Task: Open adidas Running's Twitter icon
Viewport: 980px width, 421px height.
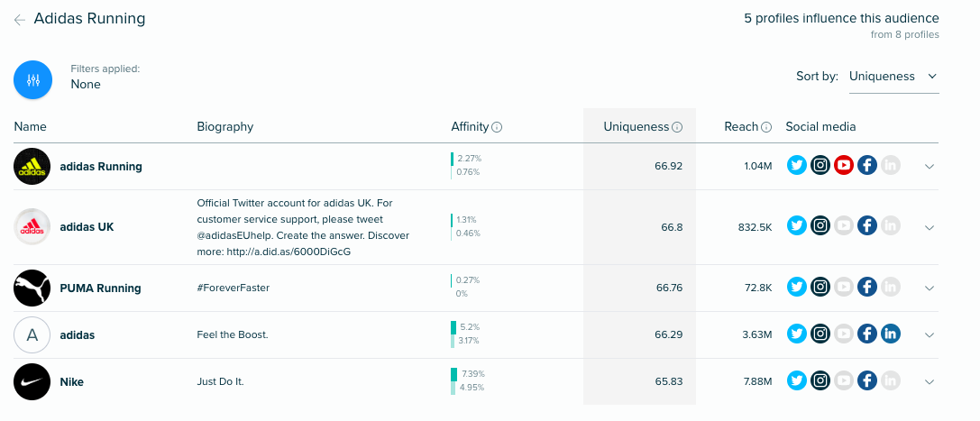Action: click(797, 166)
